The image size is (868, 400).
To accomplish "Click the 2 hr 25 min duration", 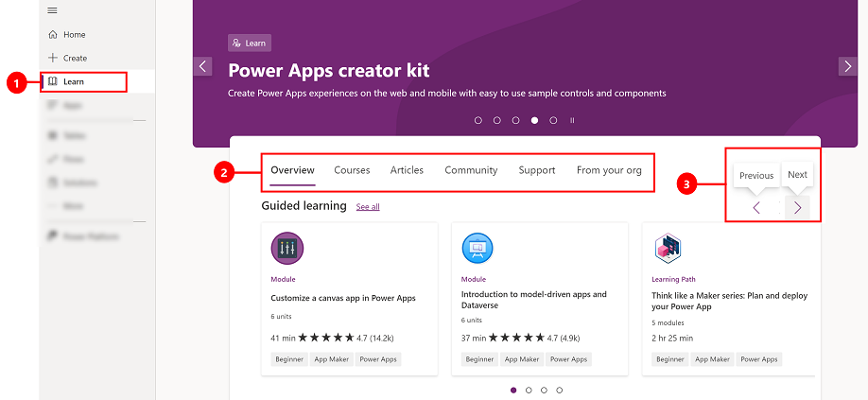I will [672, 338].
